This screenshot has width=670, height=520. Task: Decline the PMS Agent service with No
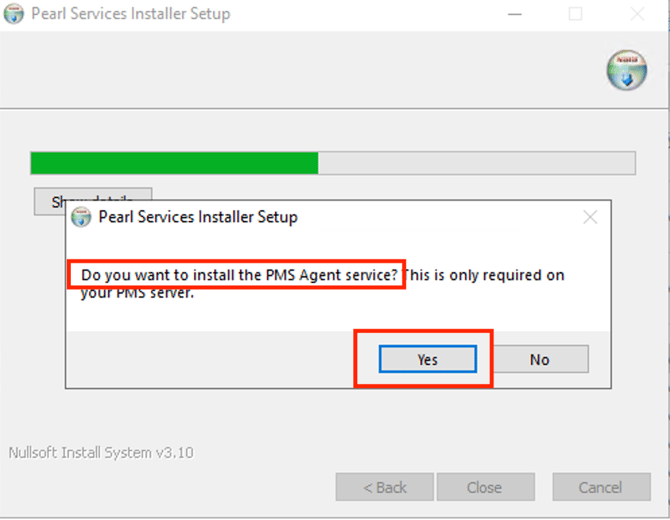point(539,359)
